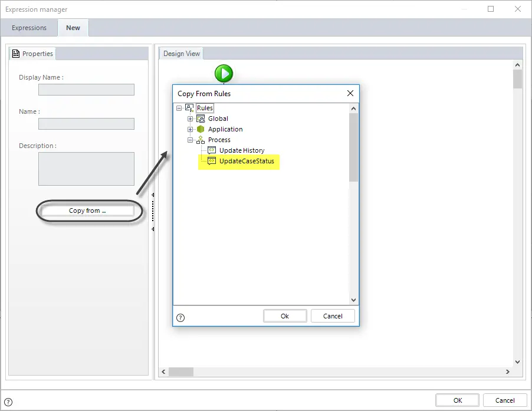Click the rules tree scroll-up arrow
This screenshot has width=532, height=411.
[x=353, y=108]
